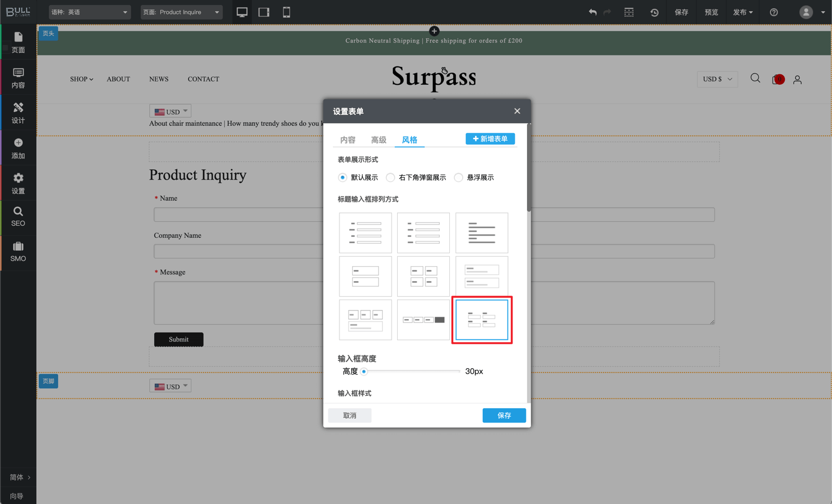Open the SEO panel in sidebar
Image resolution: width=832 pixels, height=504 pixels.
coord(18,216)
